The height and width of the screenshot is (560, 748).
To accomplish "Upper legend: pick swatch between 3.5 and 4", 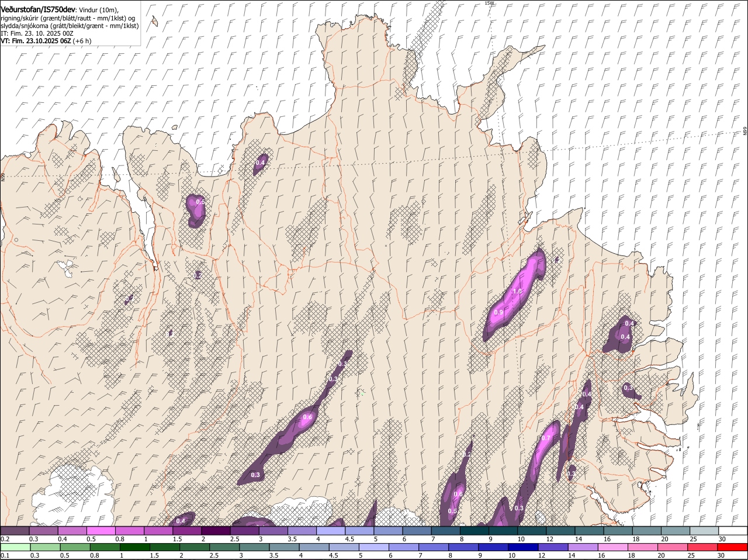I will (x=302, y=531).
